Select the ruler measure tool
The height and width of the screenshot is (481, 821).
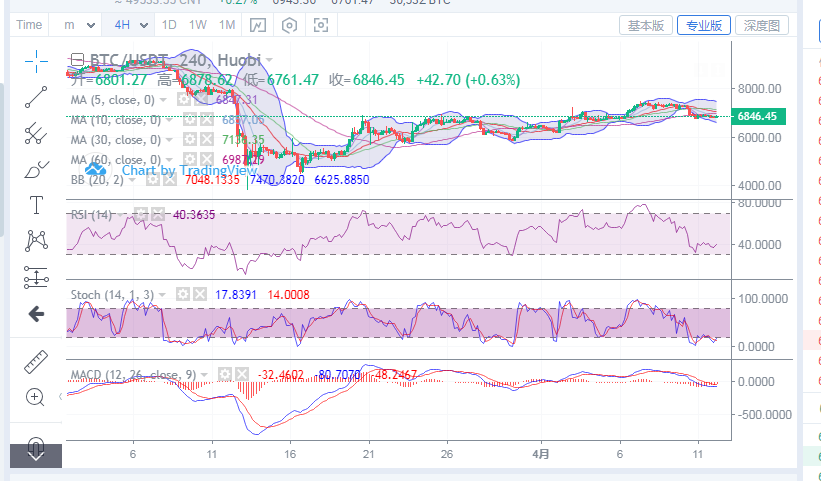(x=36, y=361)
